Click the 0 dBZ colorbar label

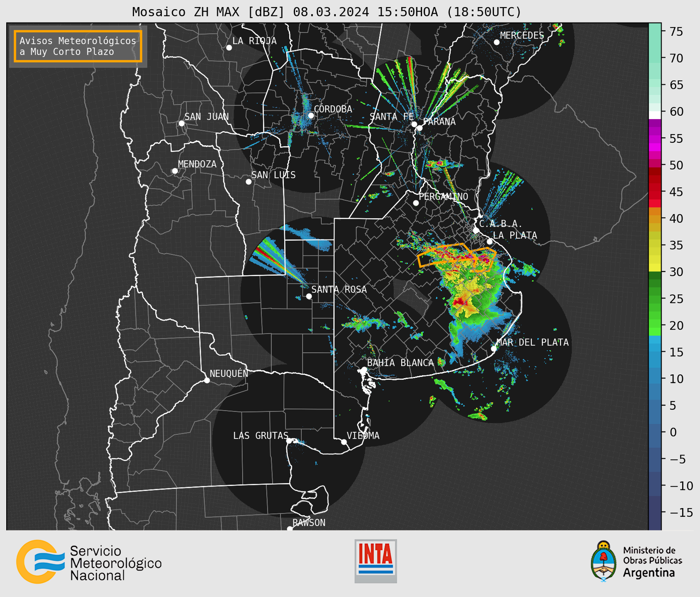[x=673, y=432]
